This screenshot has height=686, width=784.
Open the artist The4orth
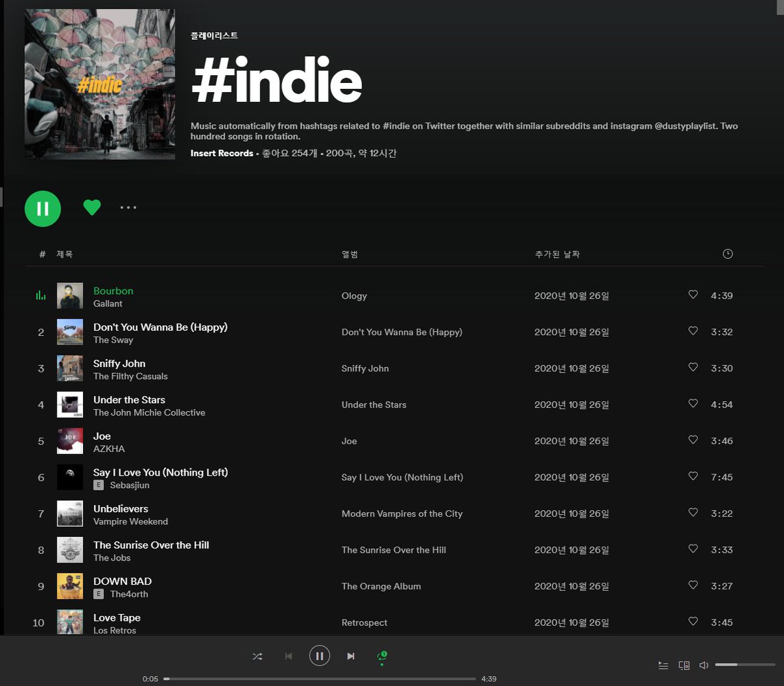[x=129, y=594]
